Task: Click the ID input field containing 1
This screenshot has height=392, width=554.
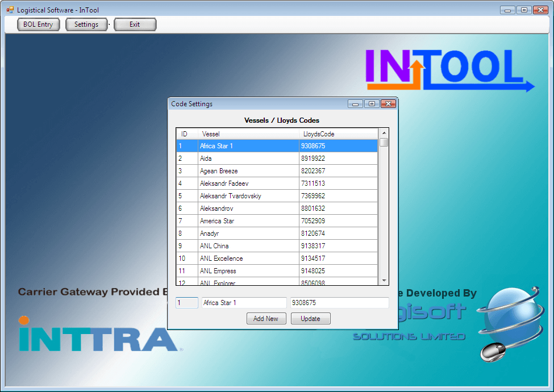Action: (x=187, y=303)
